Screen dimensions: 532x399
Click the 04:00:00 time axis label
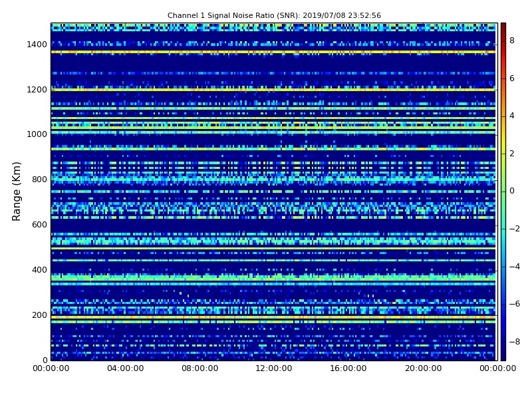coord(126,368)
